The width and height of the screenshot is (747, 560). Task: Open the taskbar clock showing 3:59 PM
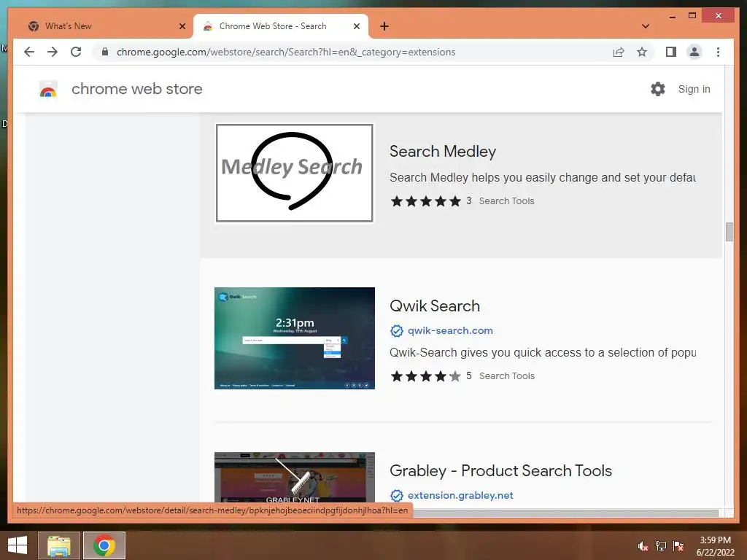coord(715,546)
